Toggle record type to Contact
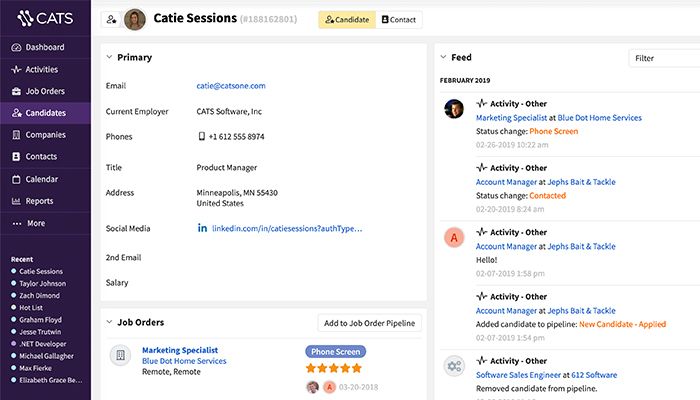 tap(400, 19)
